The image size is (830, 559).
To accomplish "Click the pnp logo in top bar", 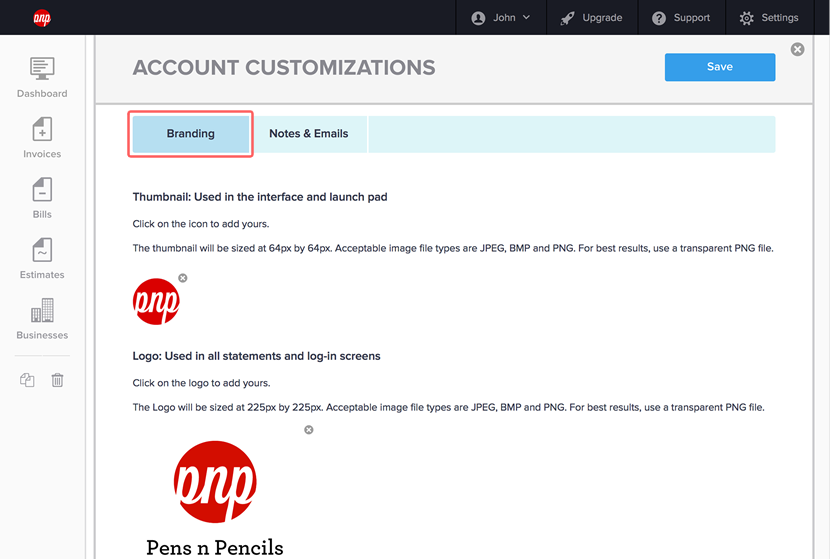I will point(42,18).
